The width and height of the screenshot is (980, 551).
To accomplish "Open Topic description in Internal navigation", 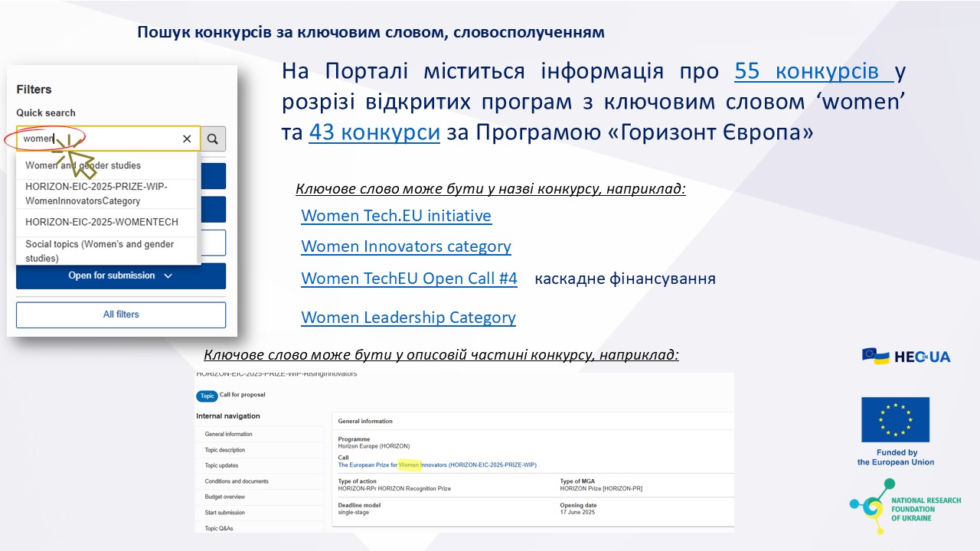I will [x=225, y=450].
